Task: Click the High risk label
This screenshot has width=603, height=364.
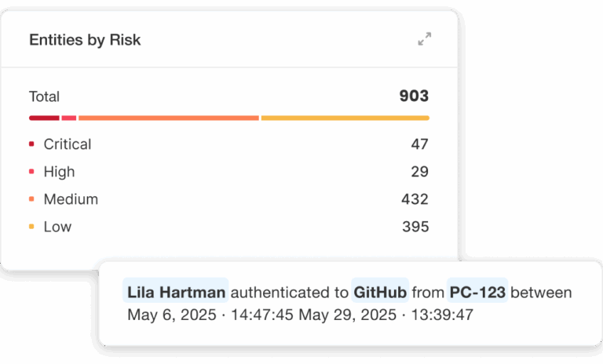Action: (60, 172)
